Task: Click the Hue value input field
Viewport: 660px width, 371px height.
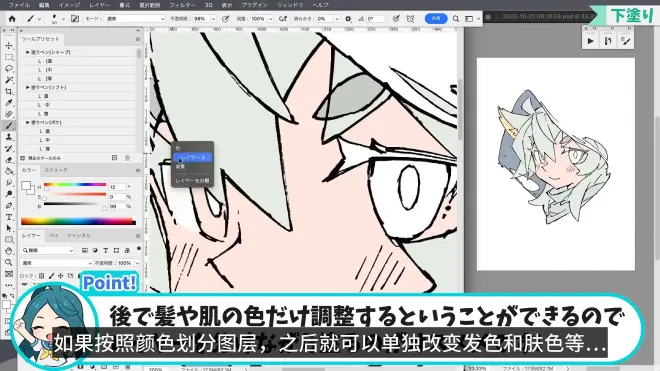Action: (117, 187)
